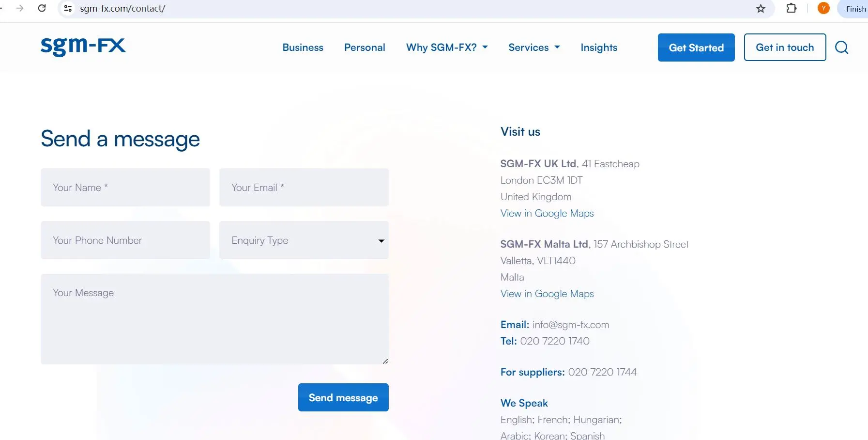Bookmark this page with the star icon

(761, 9)
